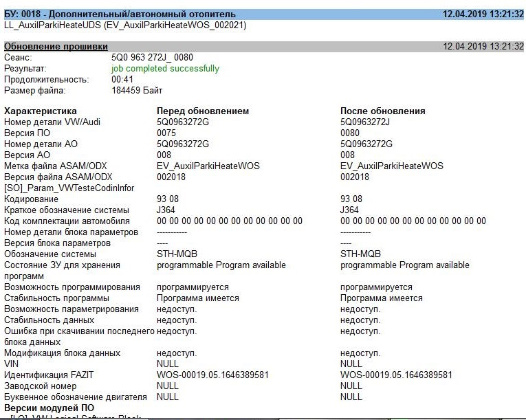
Task: Select the session value '5Q0 963 272J_ 0080'
Action: [152, 57]
